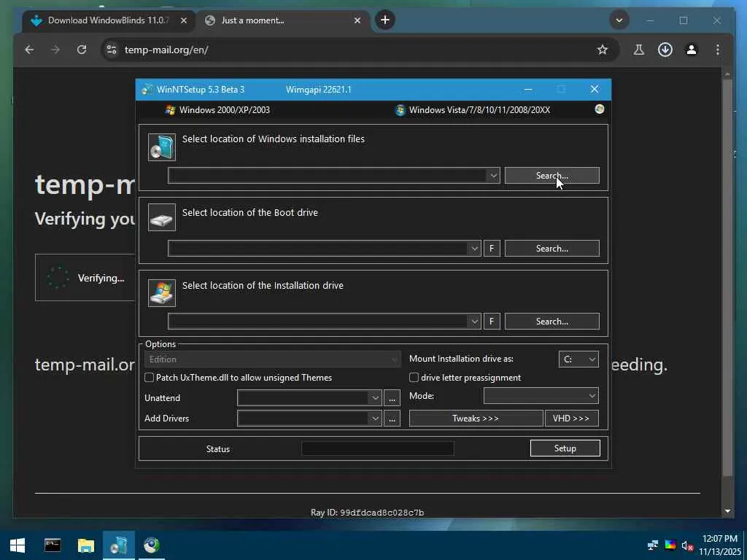Image resolution: width=747 pixels, height=560 pixels.
Task: Go forward in Chrome browser
Action: (55, 50)
